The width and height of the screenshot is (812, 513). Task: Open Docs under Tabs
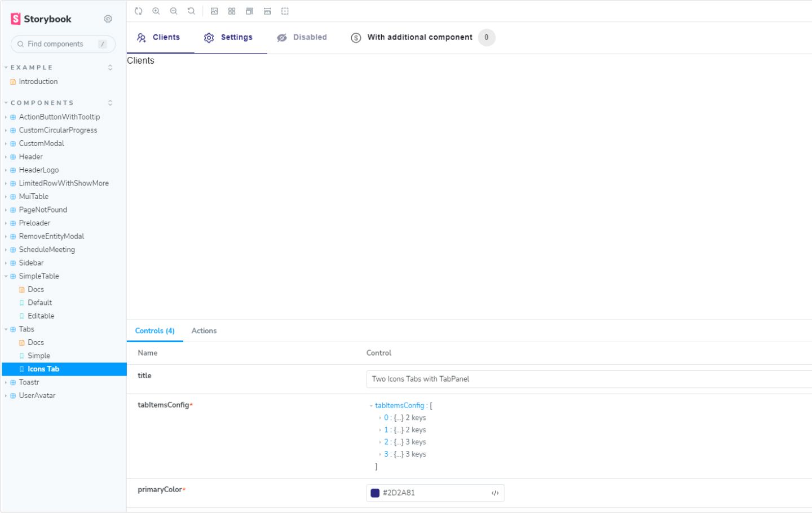pos(36,343)
